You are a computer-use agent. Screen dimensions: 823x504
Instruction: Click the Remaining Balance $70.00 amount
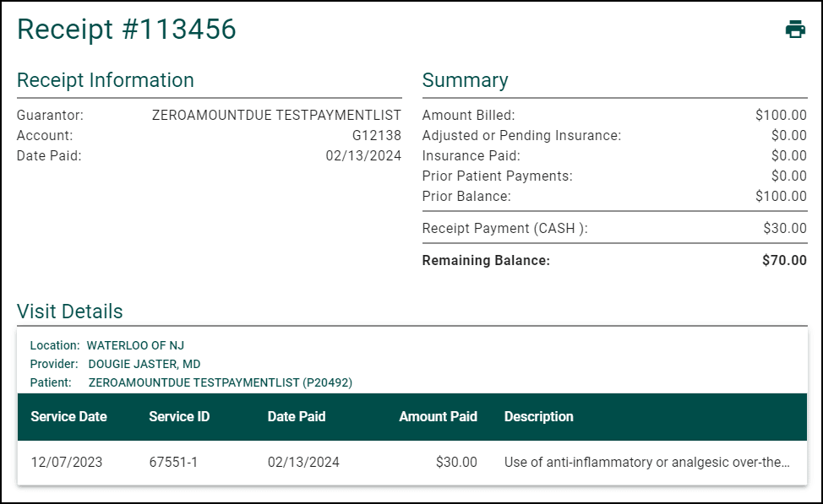click(784, 260)
